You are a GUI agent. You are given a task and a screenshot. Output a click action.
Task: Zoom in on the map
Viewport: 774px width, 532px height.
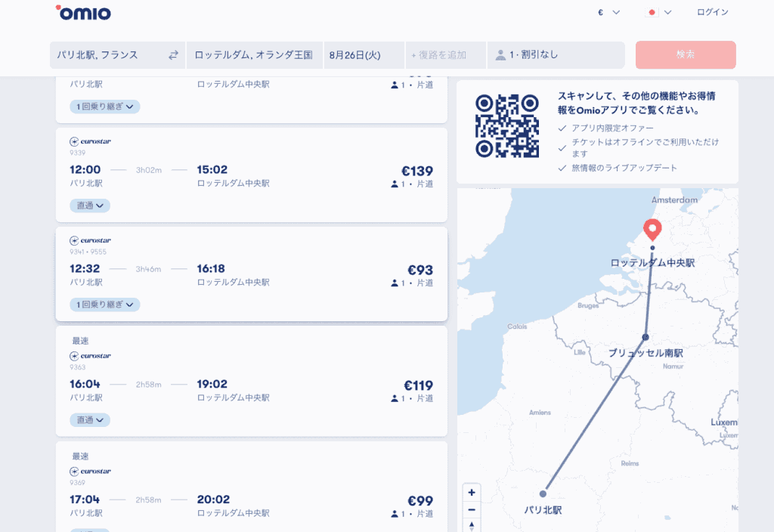(x=472, y=493)
